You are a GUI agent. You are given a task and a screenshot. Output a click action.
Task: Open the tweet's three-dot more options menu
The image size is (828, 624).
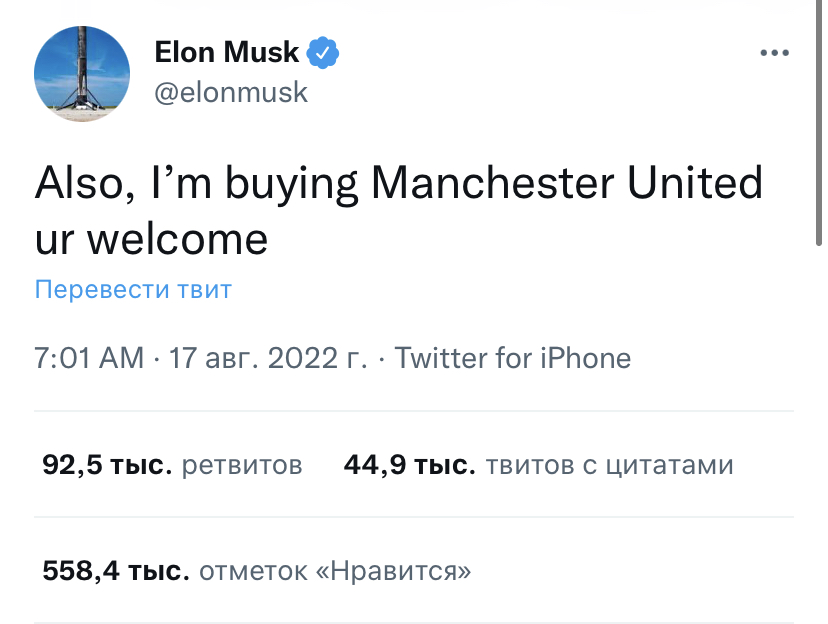[x=775, y=54]
